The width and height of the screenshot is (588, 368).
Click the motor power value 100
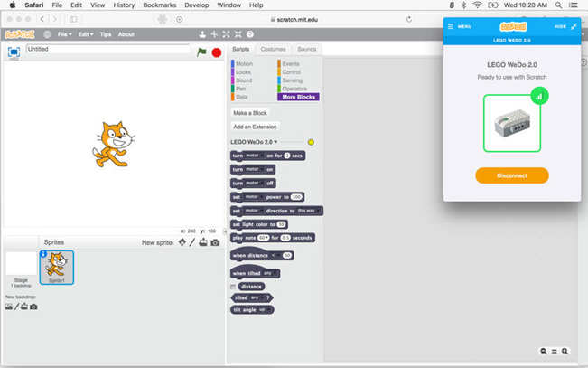[296, 197]
